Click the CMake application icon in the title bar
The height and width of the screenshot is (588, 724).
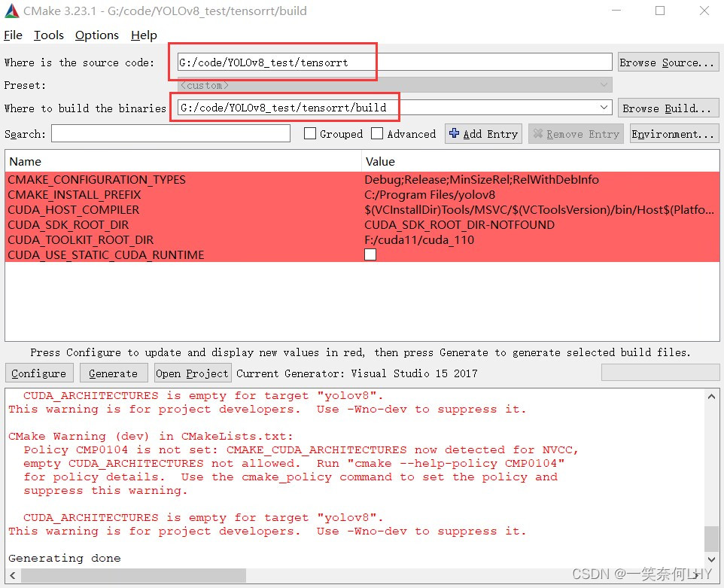click(12, 11)
